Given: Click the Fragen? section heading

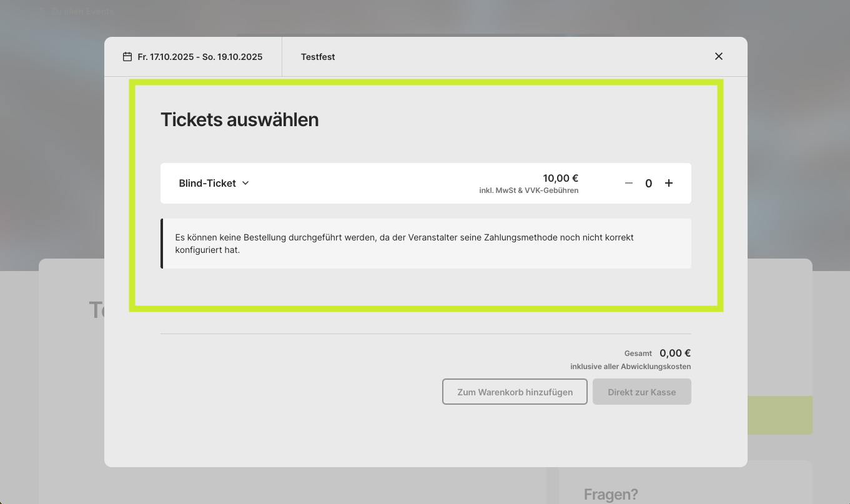Looking at the screenshot, I should 611,495.
